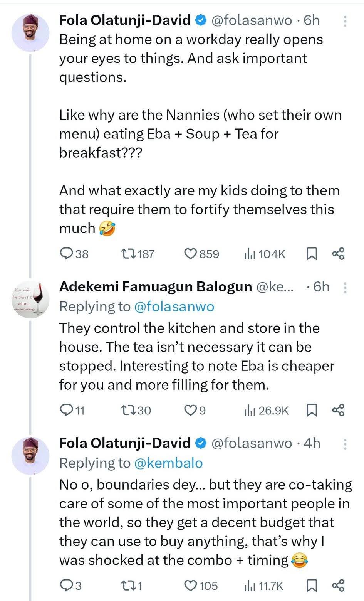Viewport: 364px width, 601px height.
Task: View analytics showing 104K views
Action: (250, 254)
